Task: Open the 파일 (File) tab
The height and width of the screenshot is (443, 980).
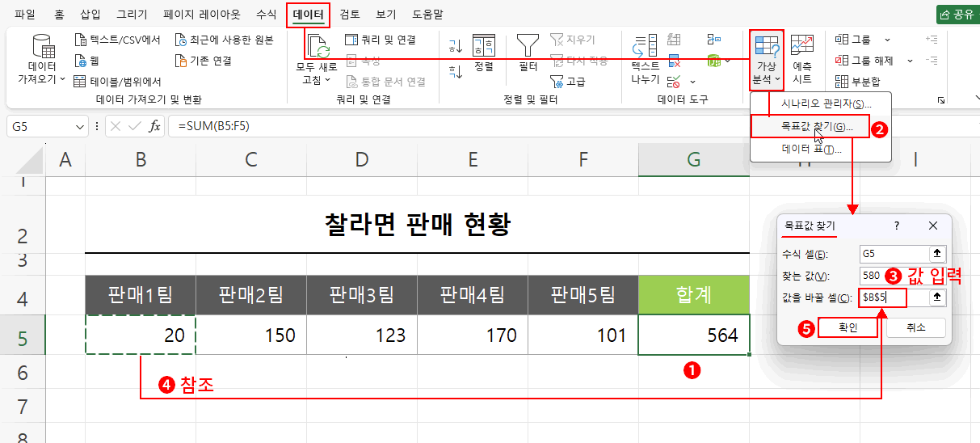Action: (x=24, y=15)
